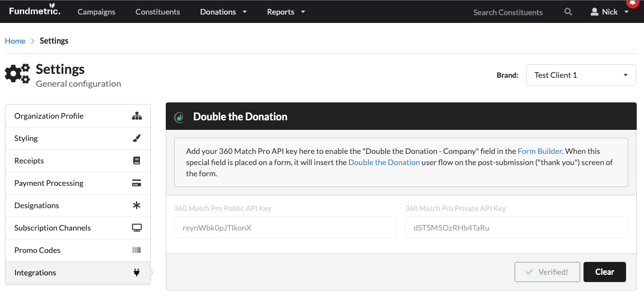
Task: Click the Receipts book icon
Action: (137, 161)
